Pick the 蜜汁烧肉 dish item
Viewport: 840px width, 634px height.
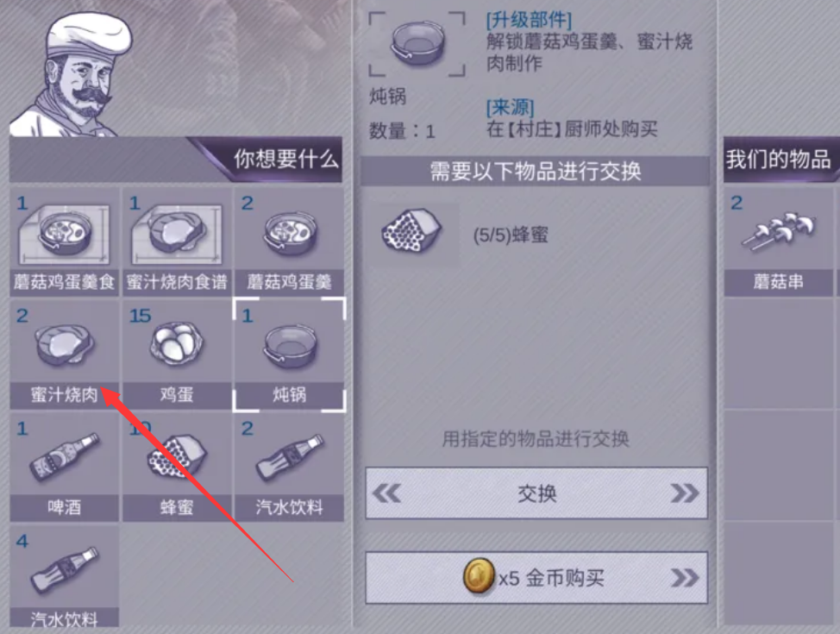click(65, 355)
